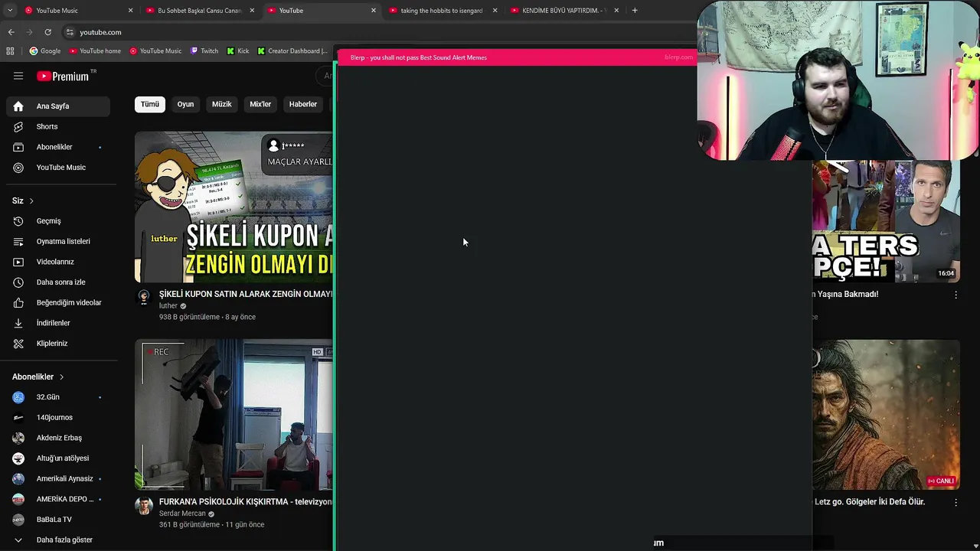Open the Akdeniz Erbaş channel subscription
980x551 pixels.
(58, 438)
